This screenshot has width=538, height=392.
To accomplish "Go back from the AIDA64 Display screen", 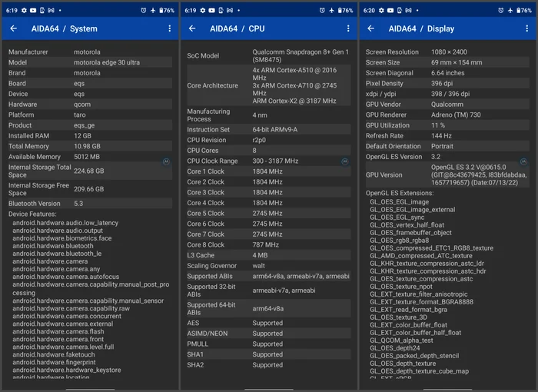I will pos(371,28).
